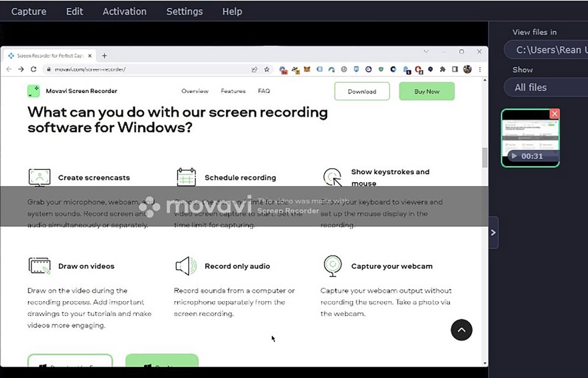588x378 pixels.
Task: Go to the Overview page link
Action: (x=195, y=91)
